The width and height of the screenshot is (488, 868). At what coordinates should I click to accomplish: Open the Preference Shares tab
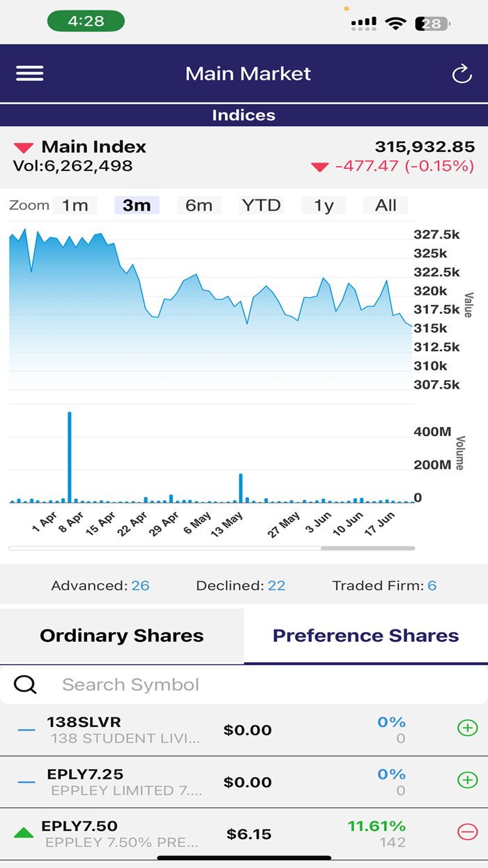click(x=365, y=635)
